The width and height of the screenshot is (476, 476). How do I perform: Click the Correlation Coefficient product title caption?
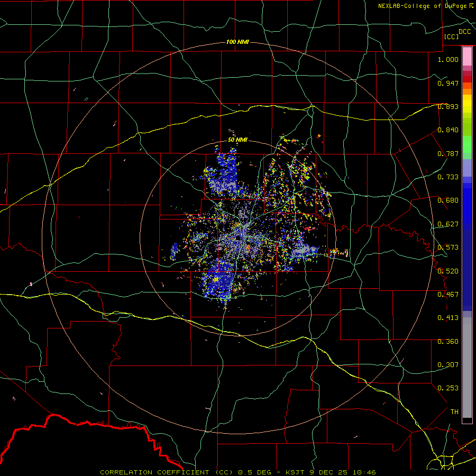pos(237,472)
